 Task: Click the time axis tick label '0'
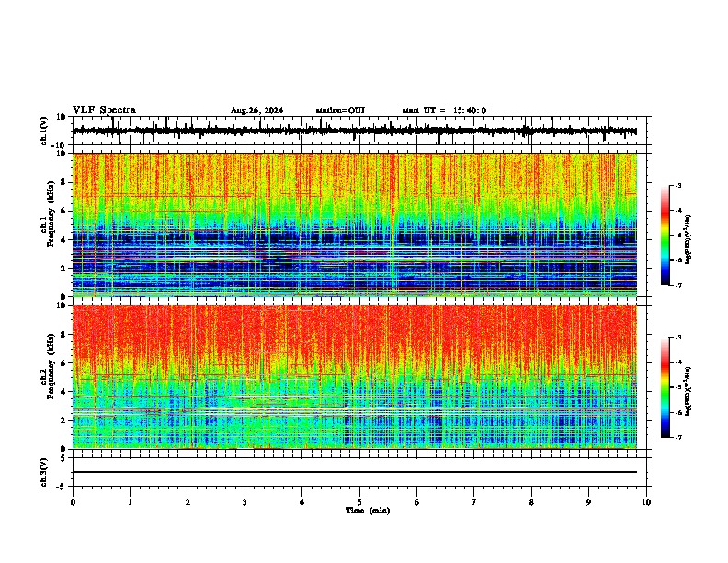73,502
